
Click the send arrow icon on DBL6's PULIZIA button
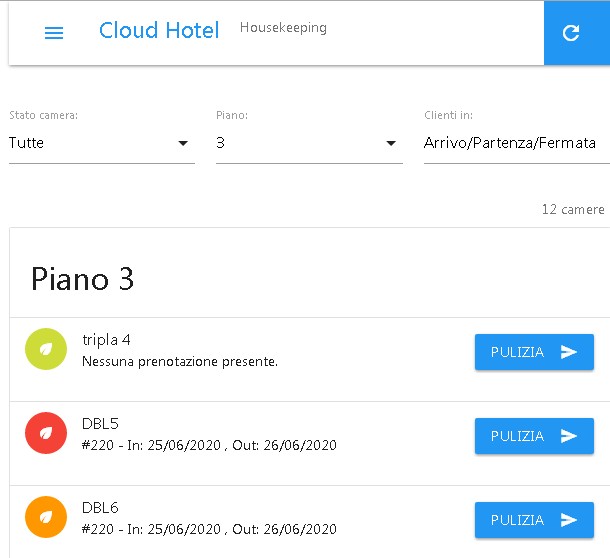pos(568,520)
